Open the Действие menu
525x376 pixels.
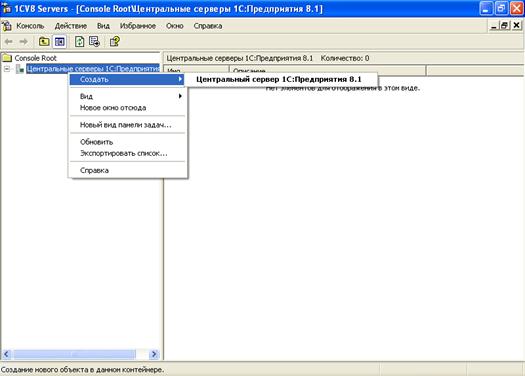pyautogui.click(x=71, y=26)
